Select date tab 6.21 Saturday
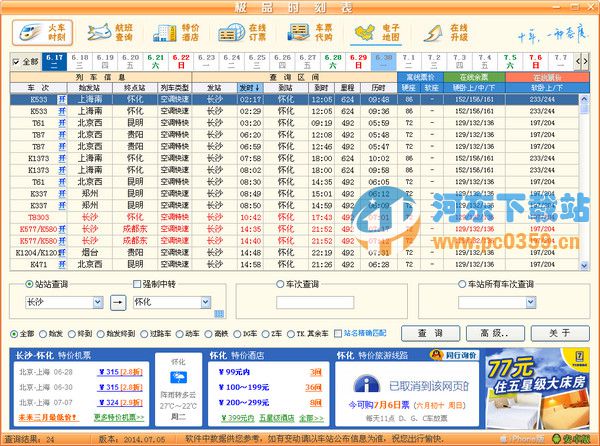 click(x=156, y=62)
